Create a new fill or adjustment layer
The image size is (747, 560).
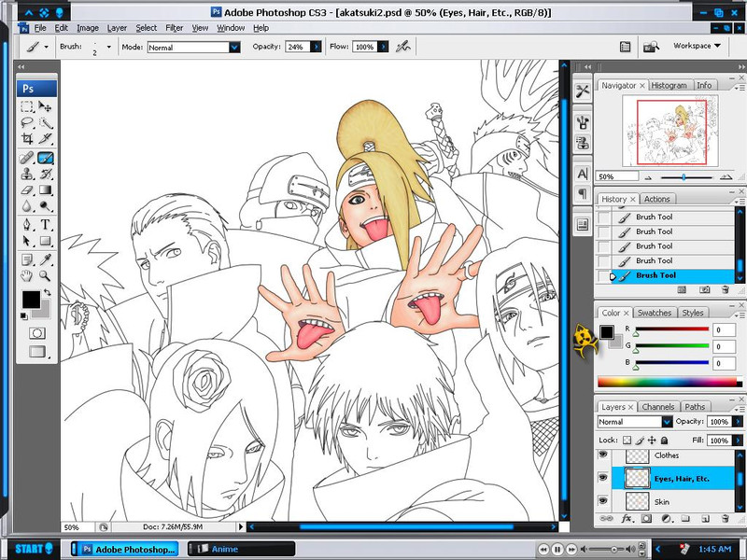tap(666, 519)
